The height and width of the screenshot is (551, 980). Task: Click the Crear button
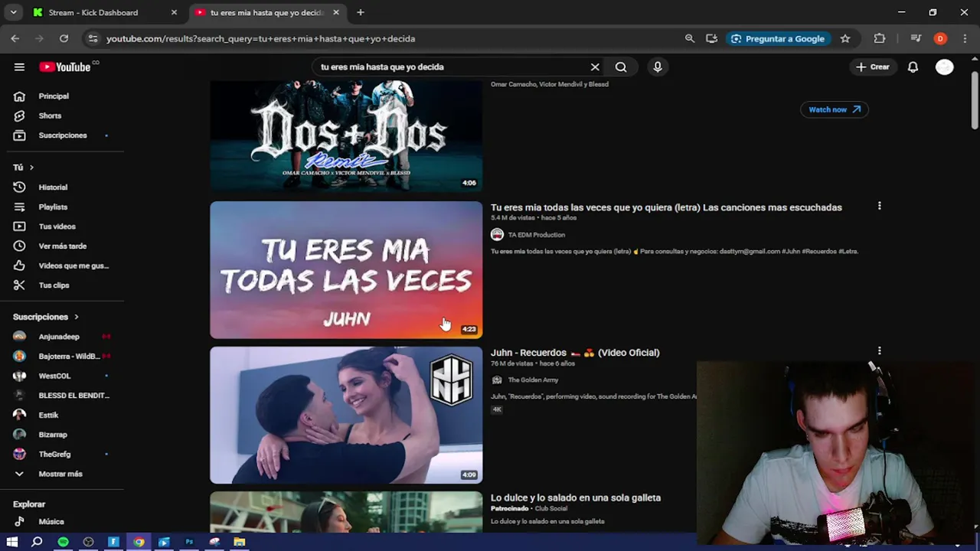pyautogui.click(x=872, y=67)
